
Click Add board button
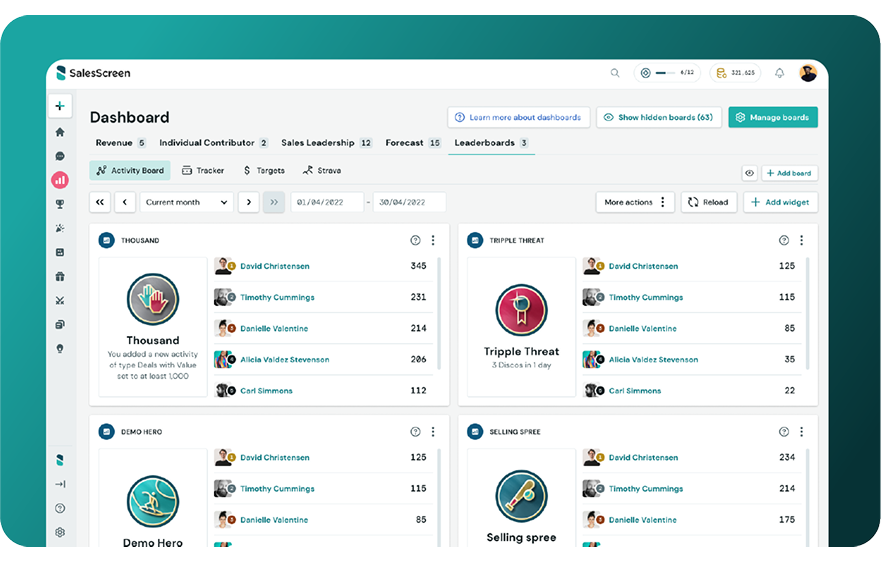tap(789, 173)
